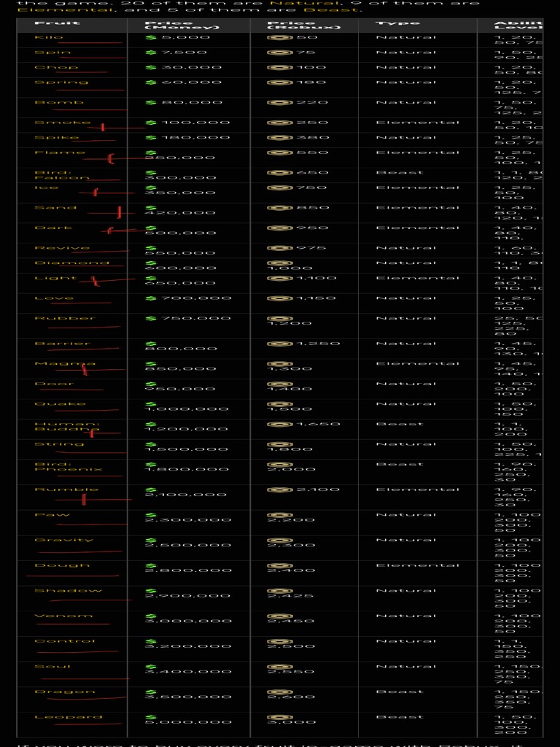Open the Kilo fruit link

click(x=49, y=37)
